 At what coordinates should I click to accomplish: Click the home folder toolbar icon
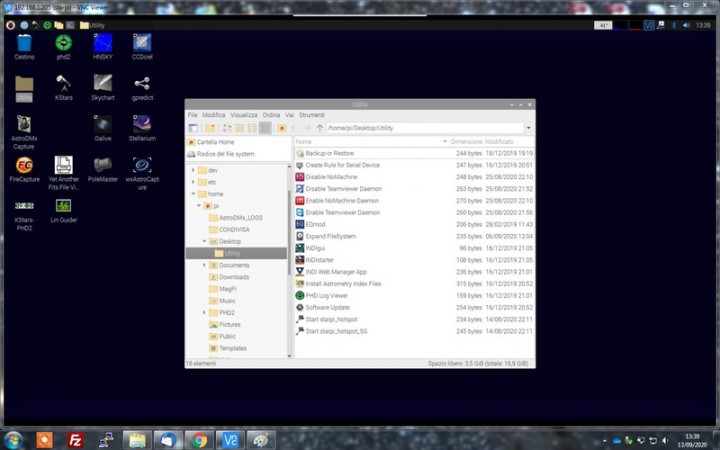pyautogui.click(x=282, y=128)
